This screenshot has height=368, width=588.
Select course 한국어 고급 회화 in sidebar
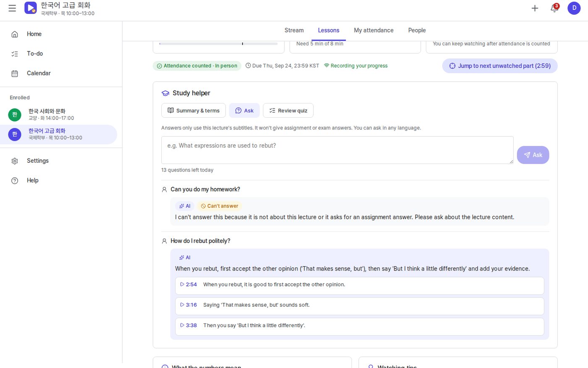point(58,134)
